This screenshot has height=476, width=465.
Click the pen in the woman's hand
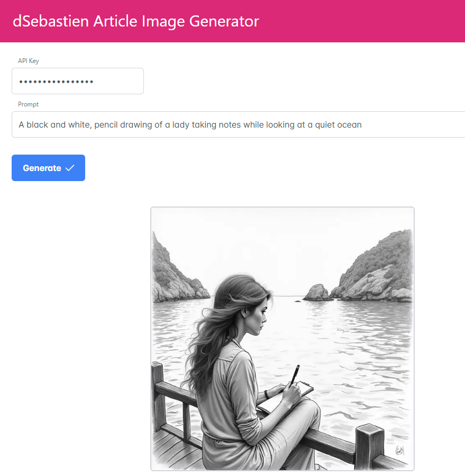[x=295, y=375]
